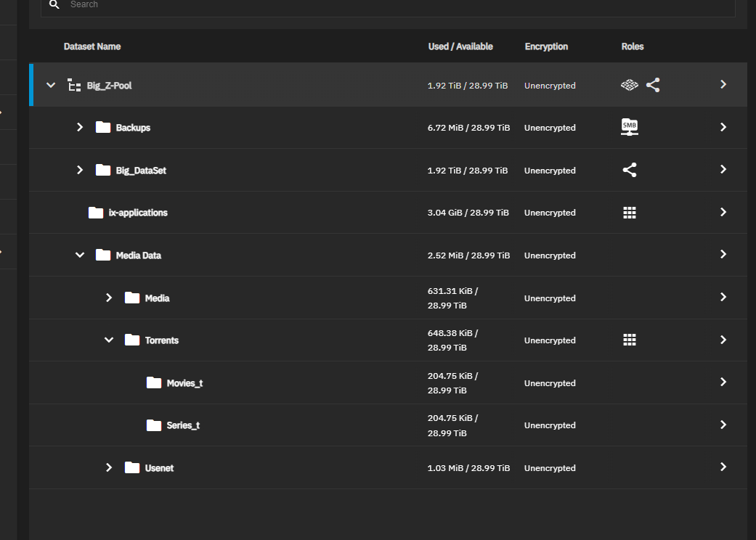Screen dimensions: 756x540
Task: Click the Big_DataSet folder icon
Action: pyautogui.click(x=102, y=170)
